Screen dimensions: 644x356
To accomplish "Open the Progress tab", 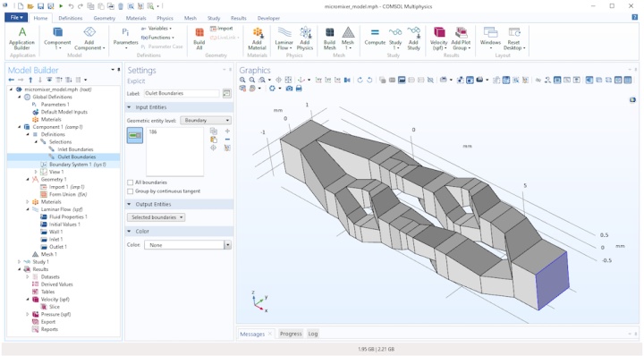I will [x=291, y=334].
